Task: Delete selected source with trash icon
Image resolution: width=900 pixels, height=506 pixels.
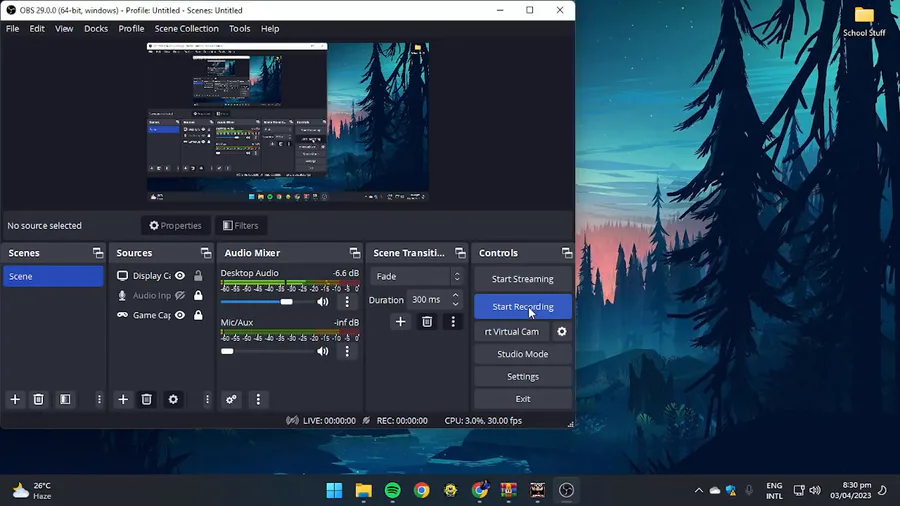Action: point(146,399)
